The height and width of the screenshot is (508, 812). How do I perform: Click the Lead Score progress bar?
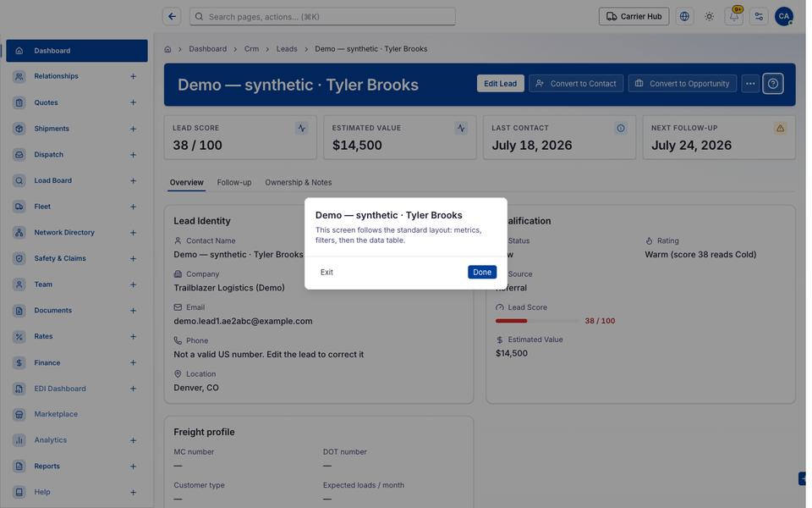[x=537, y=322]
